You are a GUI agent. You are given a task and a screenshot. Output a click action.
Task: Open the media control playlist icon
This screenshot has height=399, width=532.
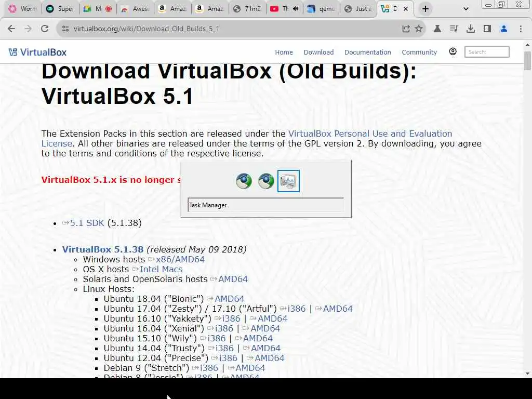pos(454,29)
